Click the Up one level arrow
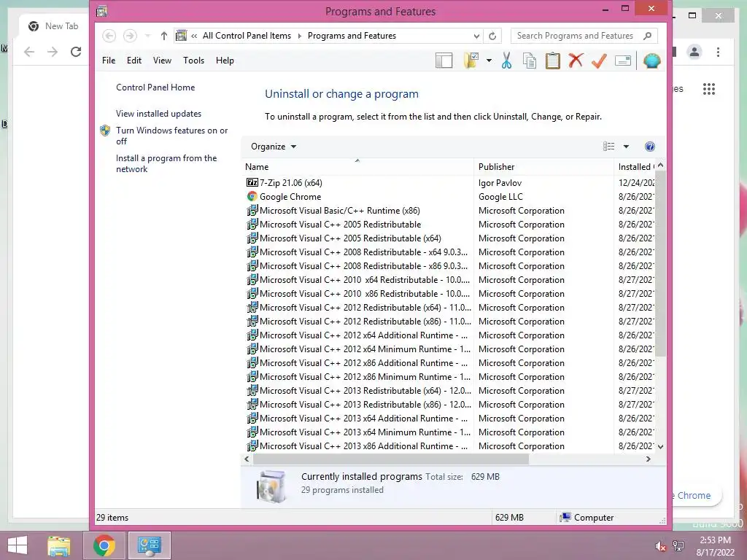The width and height of the screenshot is (747, 560). pos(164,36)
